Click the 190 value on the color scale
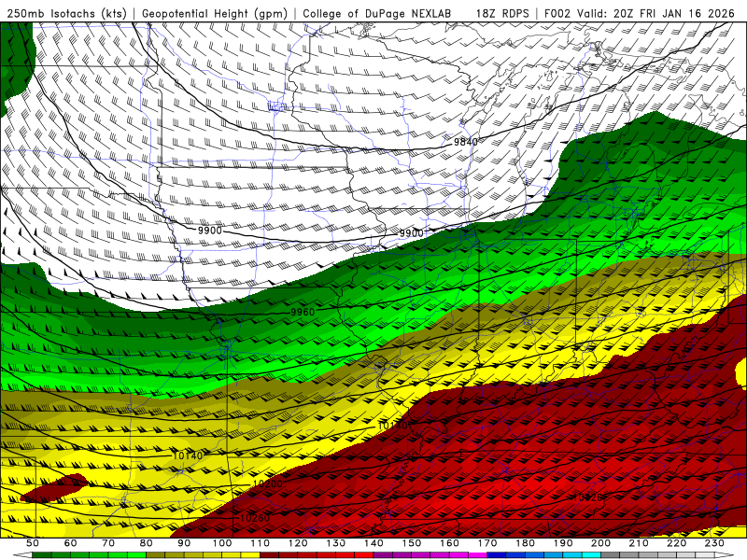Image resolution: width=747 pixels, height=560 pixels. (x=563, y=543)
